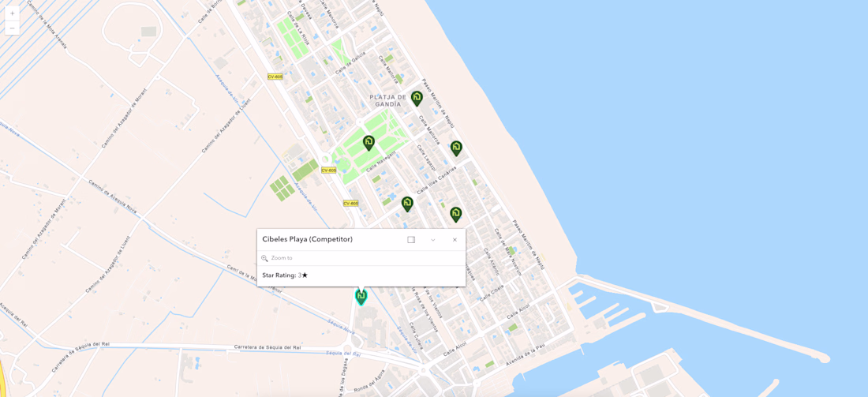Image resolution: width=868 pixels, height=397 pixels.
Task: Click CV-605 road shield beside the park roundabout
Action: (329, 170)
